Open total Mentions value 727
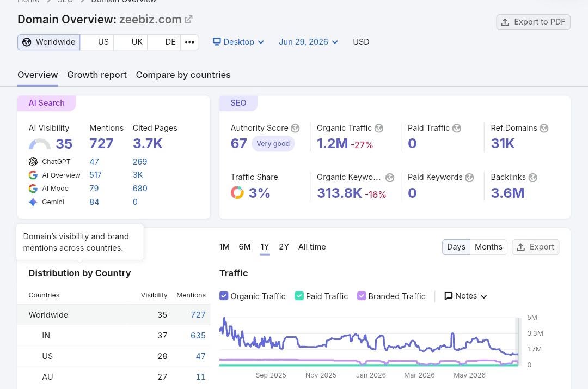 tap(101, 144)
